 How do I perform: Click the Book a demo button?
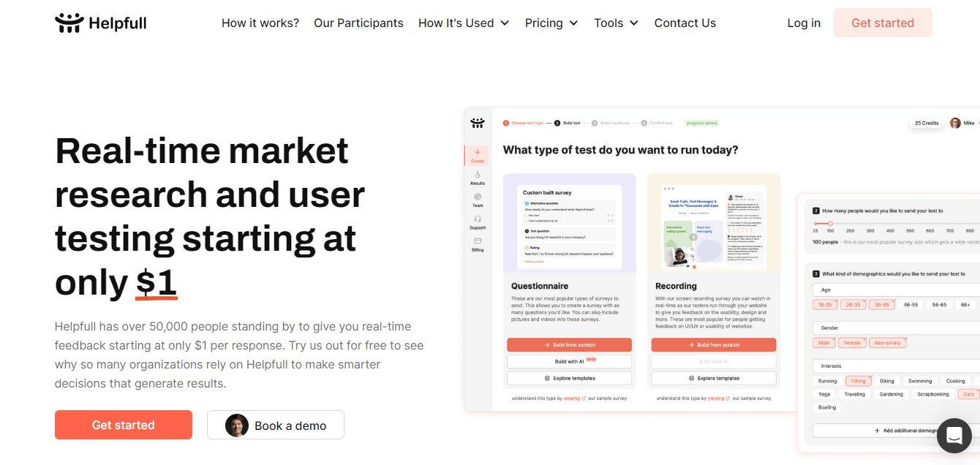point(276,426)
